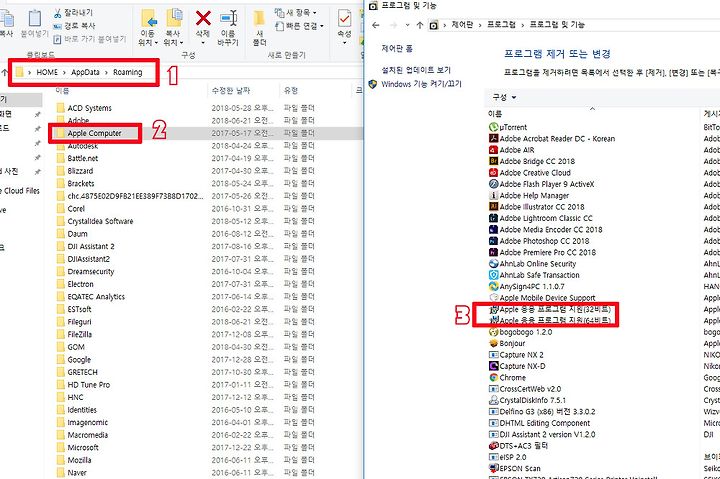Open Control Panel Home (제어판 홈) link
Screen dimensions: 720x479
(397, 48)
